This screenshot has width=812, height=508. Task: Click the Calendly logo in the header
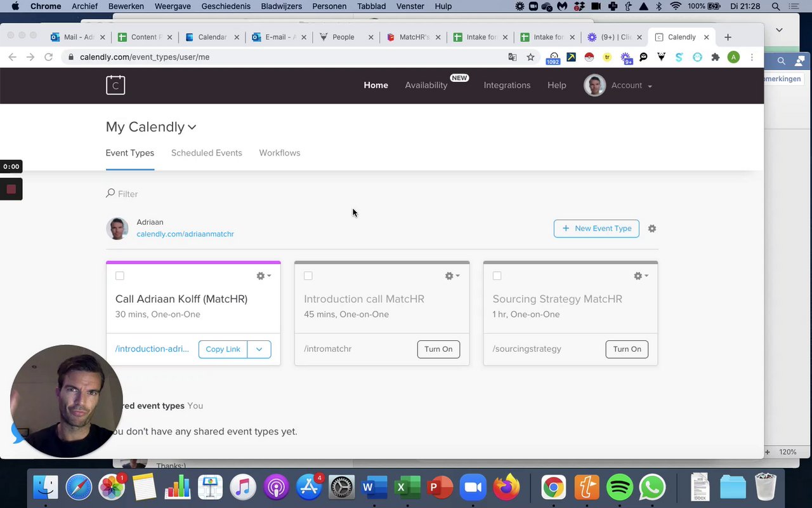tap(115, 85)
